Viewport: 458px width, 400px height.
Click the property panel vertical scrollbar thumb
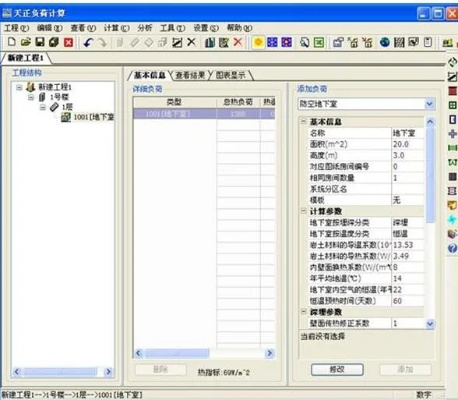click(x=430, y=175)
